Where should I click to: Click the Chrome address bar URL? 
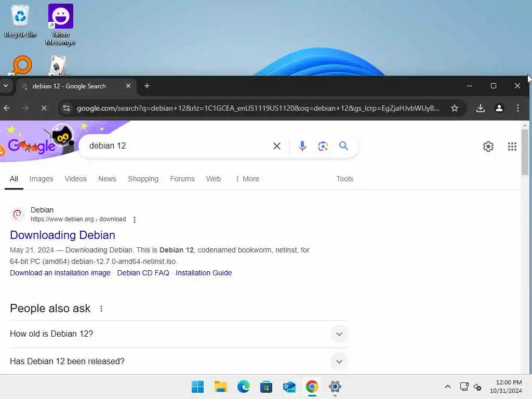(258, 108)
